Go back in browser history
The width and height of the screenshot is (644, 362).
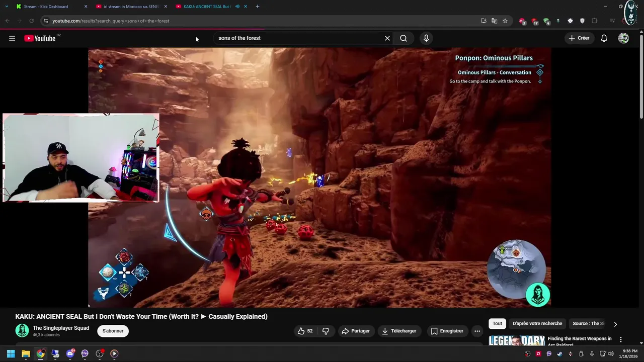pos(8,21)
